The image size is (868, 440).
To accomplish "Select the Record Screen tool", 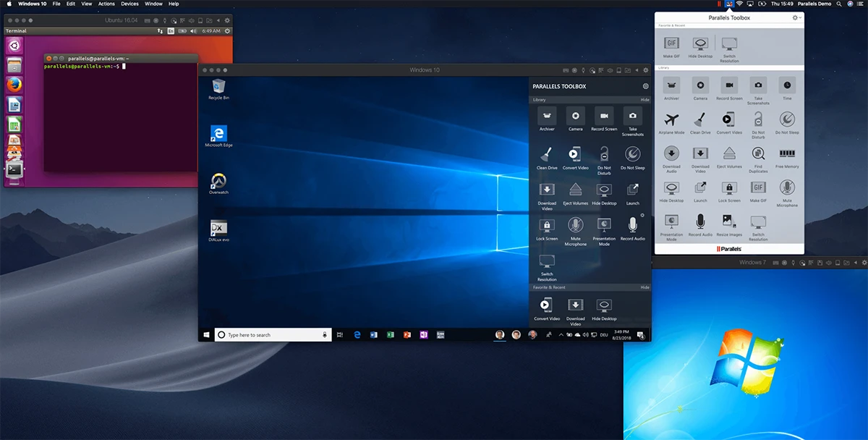I will [x=729, y=87].
